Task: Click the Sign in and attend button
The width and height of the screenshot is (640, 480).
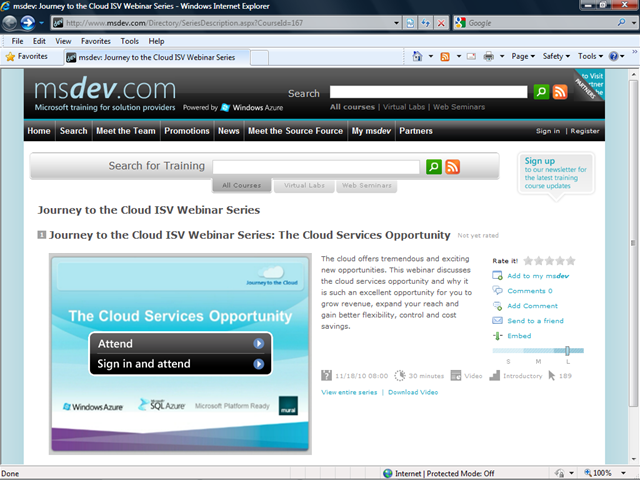Action: pos(180,364)
